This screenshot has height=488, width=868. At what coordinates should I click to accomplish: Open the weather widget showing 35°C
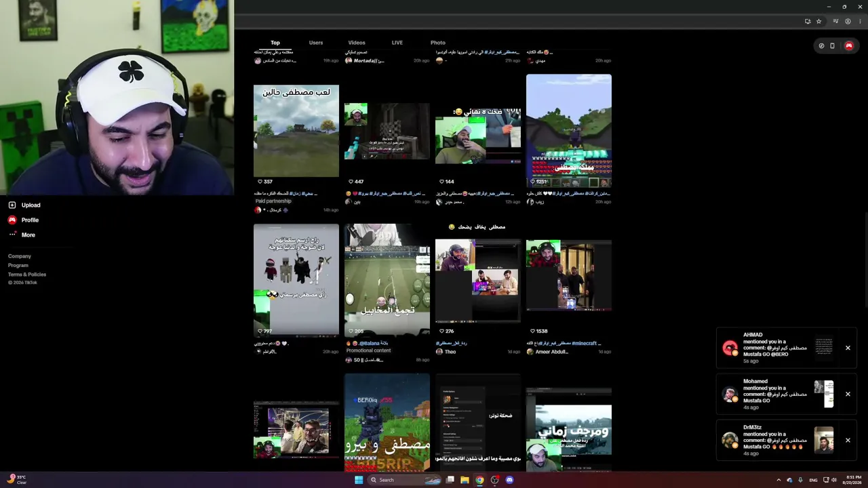tap(15, 480)
